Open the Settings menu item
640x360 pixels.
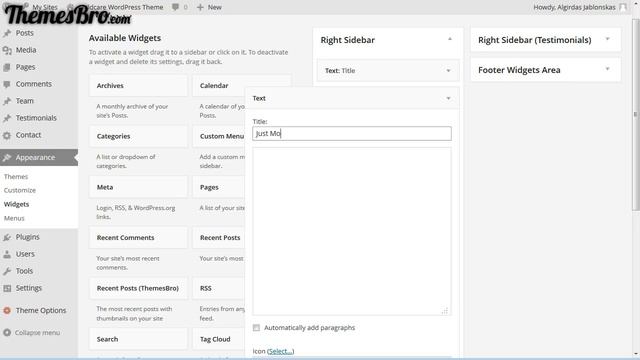(29, 288)
